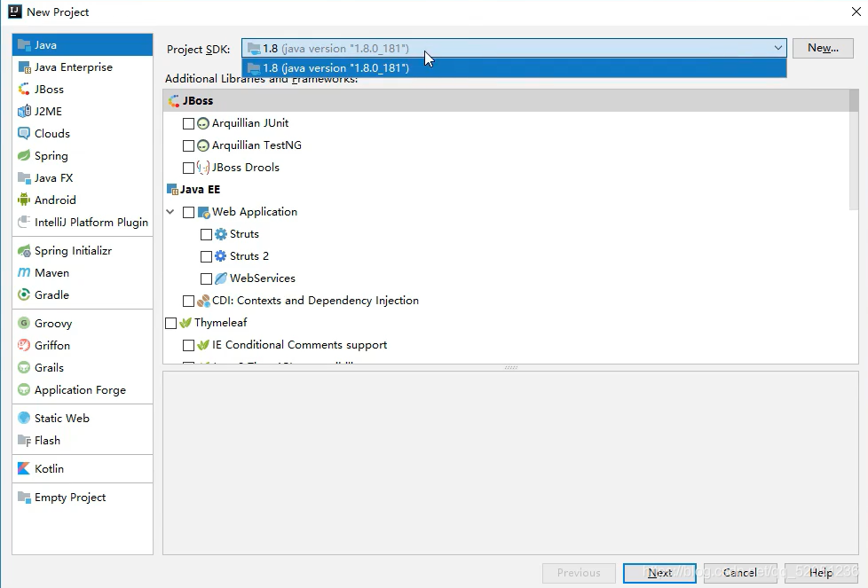This screenshot has height=588, width=868.
Task: Select the Android robot icon
Action: click(x=24, y=200)
